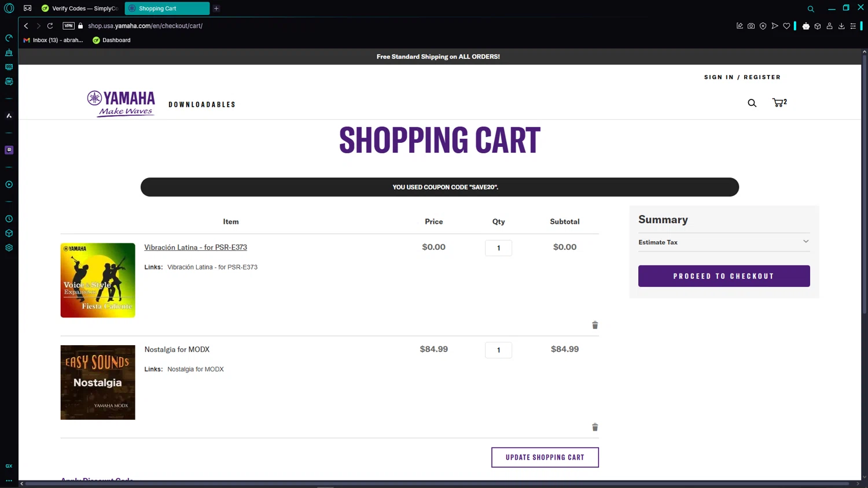Expand the Estimate Tax section
The width and height of the screenshot is (868, 488).
tap(723, 242)
